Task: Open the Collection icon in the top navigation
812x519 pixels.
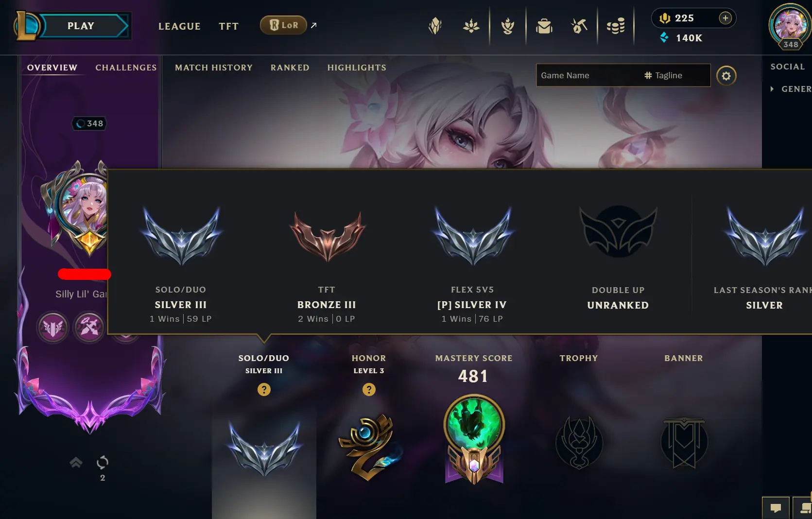Action: tap(544, 26)
